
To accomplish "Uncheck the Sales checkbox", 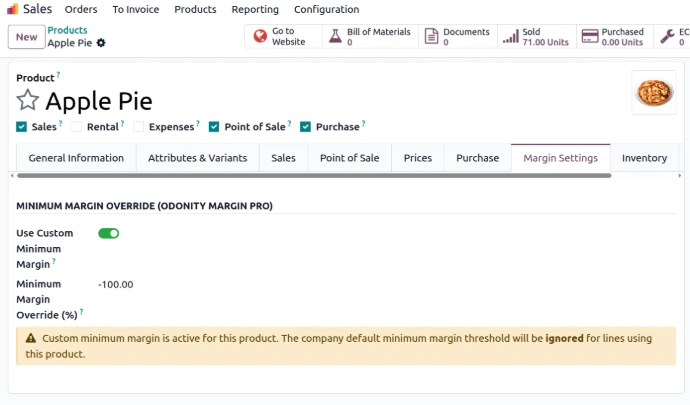I will (22, 127).
